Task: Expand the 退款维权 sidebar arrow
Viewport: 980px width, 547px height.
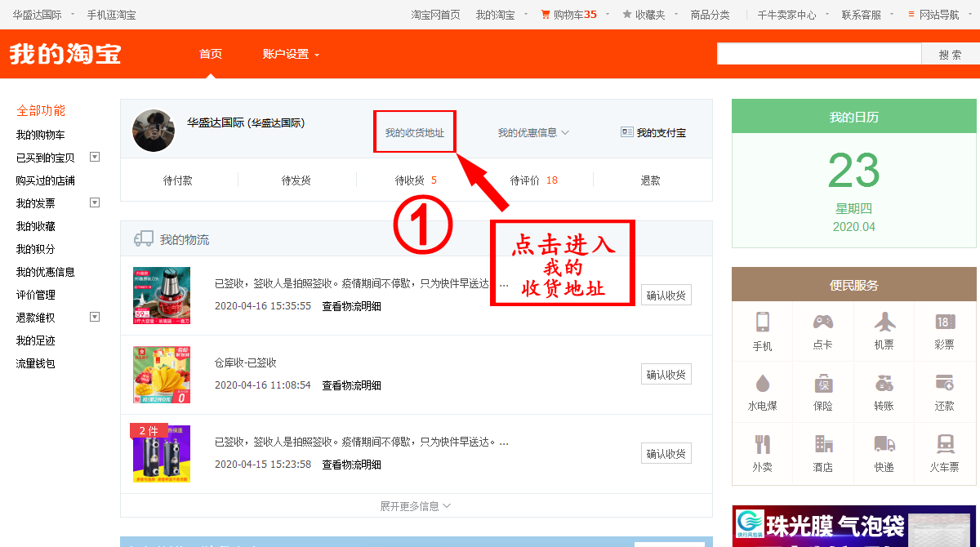Action: pos(95,317)
